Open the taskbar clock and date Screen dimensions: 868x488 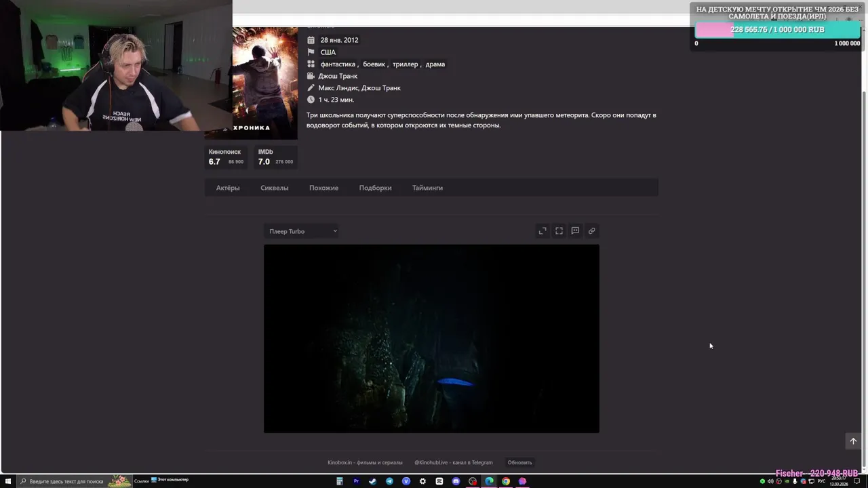(839, 481)
